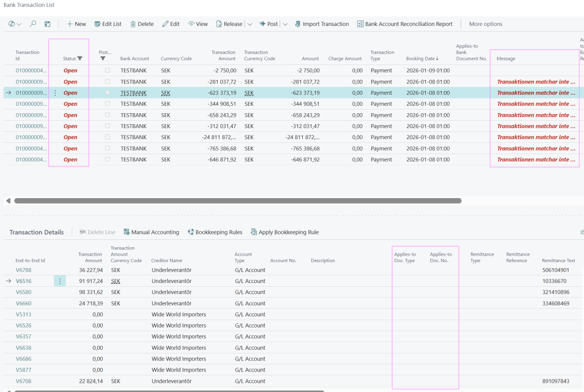584x392 pixels.
Task: Add a new bank transaction with New
Action: click(77, 24)
